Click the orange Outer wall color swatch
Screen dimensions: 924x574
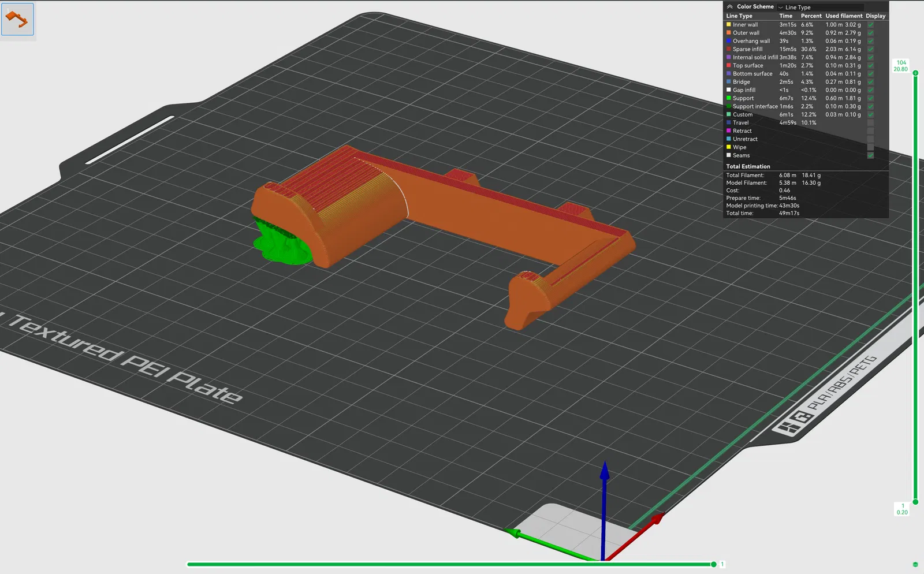coord(729,32)
